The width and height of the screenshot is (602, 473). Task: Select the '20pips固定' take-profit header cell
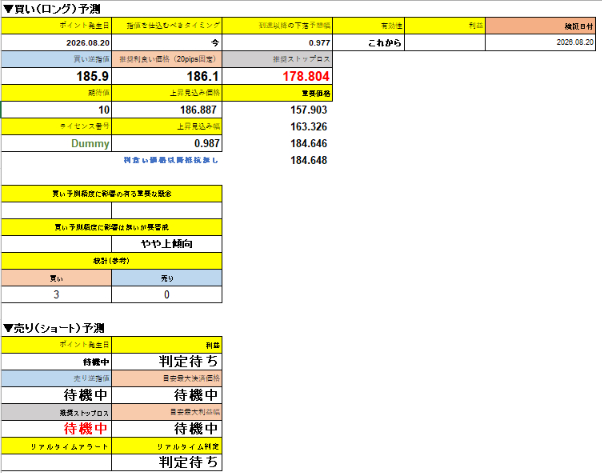[x=167, y=59]
